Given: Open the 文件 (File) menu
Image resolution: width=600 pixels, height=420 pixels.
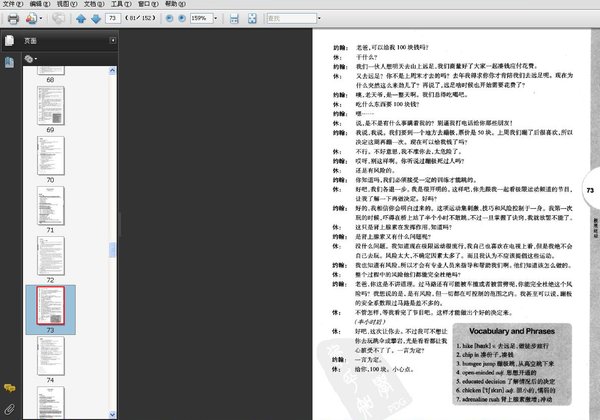Looking at the screenshot, I should coord(13,4).
